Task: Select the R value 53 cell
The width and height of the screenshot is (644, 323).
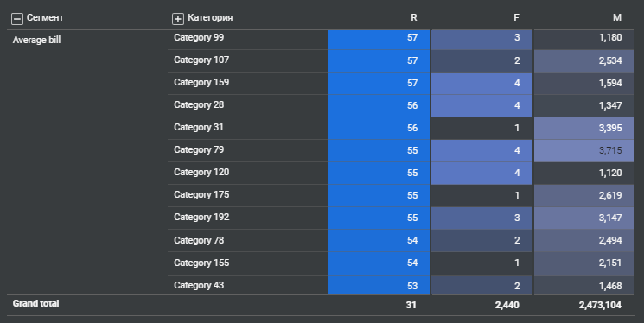Action: (379, 285)
